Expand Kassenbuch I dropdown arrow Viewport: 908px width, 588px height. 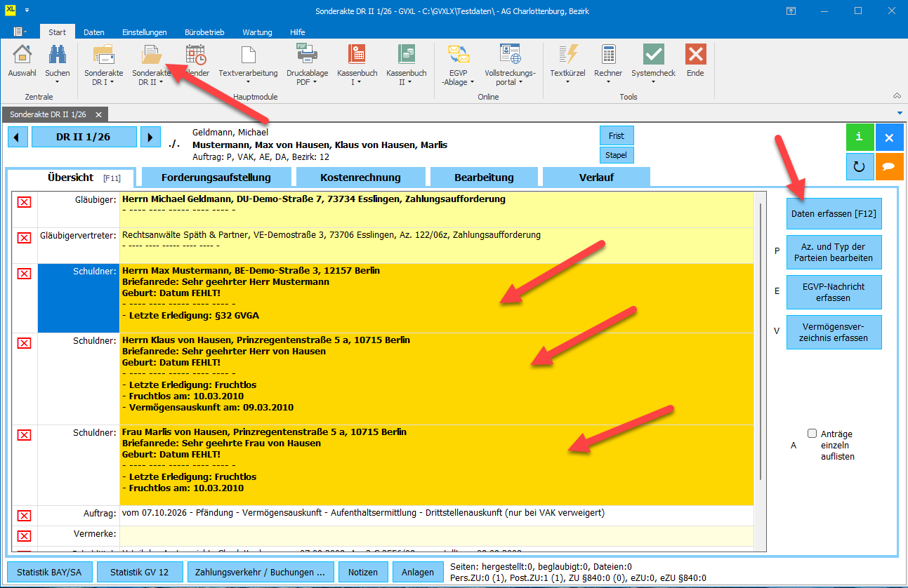click(x=360, y=82)
